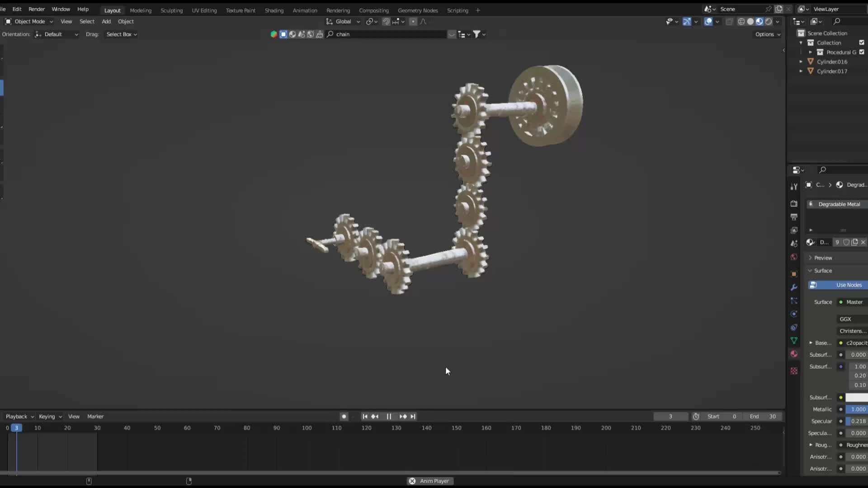Toggle Show Overlays in the viewport header
The width and height of the screenshot is (868, 488).
[708, 21]
